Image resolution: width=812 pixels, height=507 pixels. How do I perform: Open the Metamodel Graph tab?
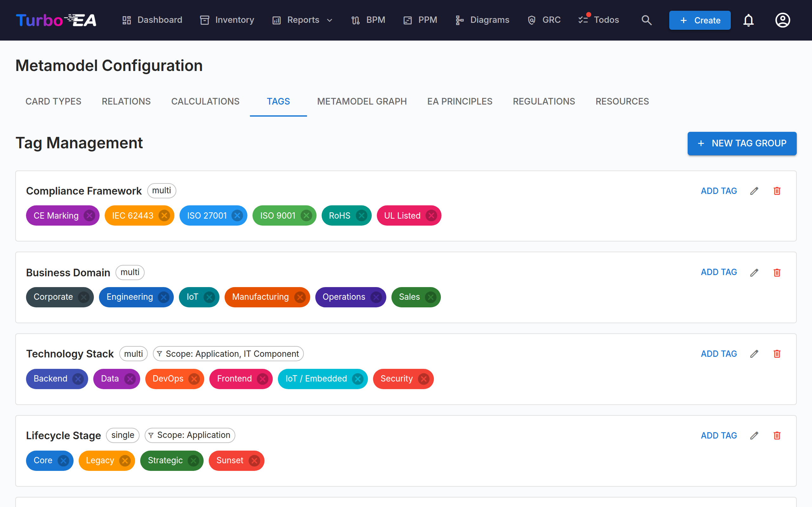coord(362,101)
